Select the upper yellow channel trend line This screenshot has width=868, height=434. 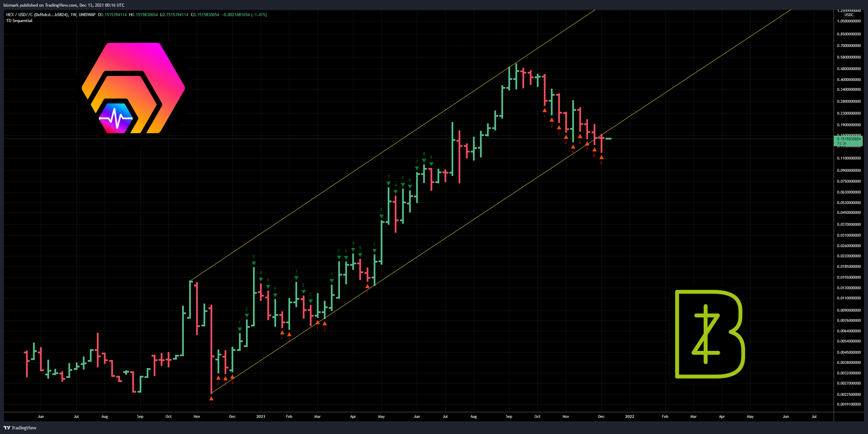click(393, 146)
